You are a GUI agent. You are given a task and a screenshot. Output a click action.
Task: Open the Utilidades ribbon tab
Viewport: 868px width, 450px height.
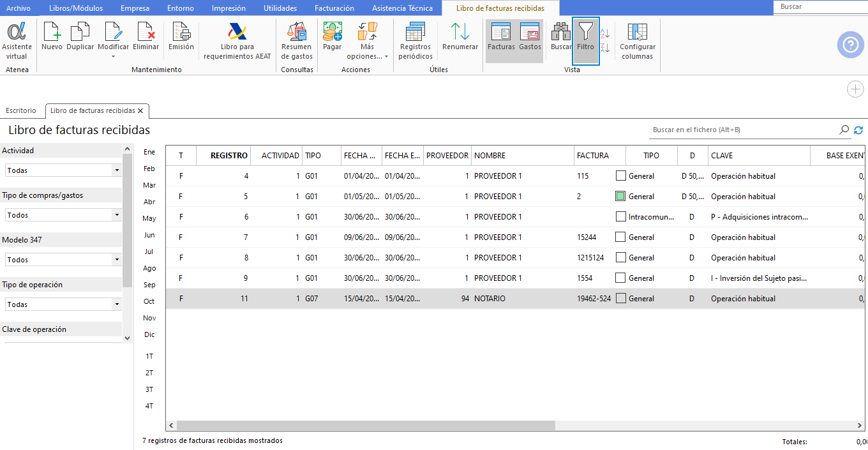click(x=280, y=8)
